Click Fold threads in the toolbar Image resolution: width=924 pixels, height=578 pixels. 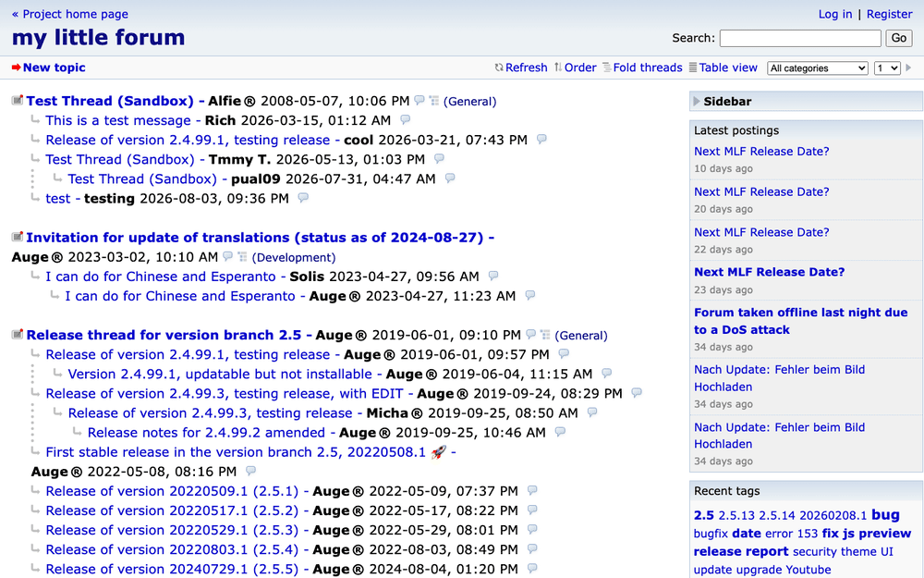click(642, 68)
